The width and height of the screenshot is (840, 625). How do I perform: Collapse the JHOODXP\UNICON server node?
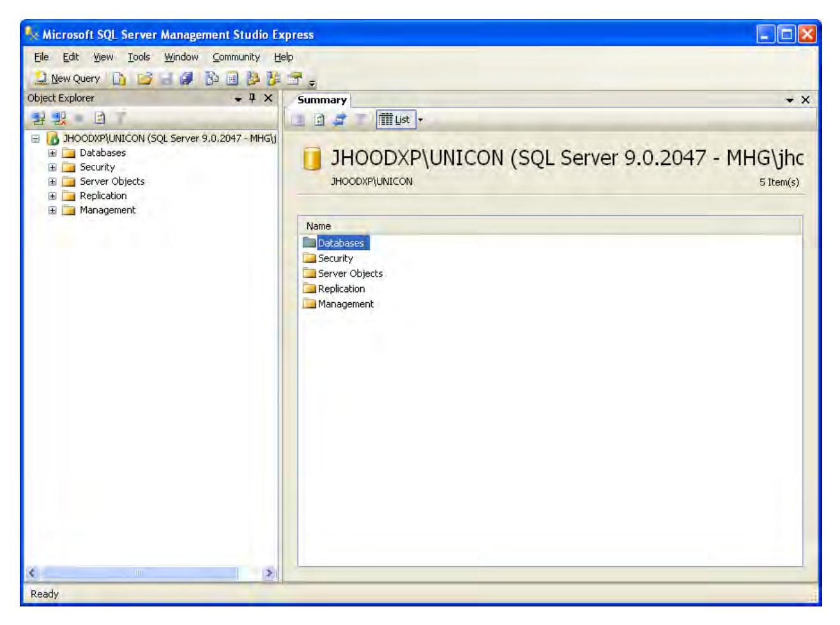click(x=36, y=139)
